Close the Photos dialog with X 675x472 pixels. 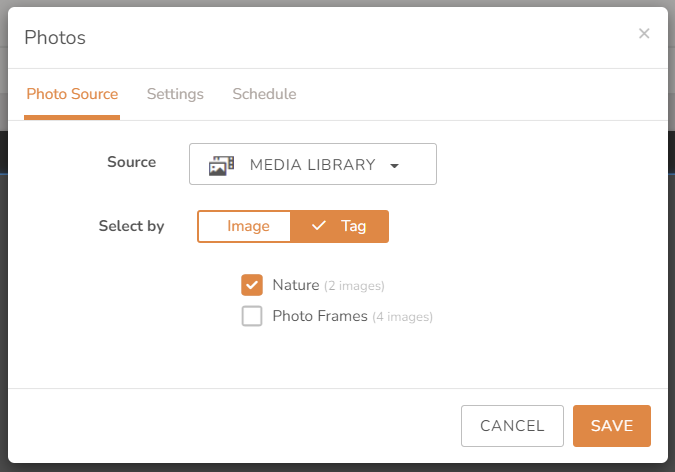[x=644, y=33]
